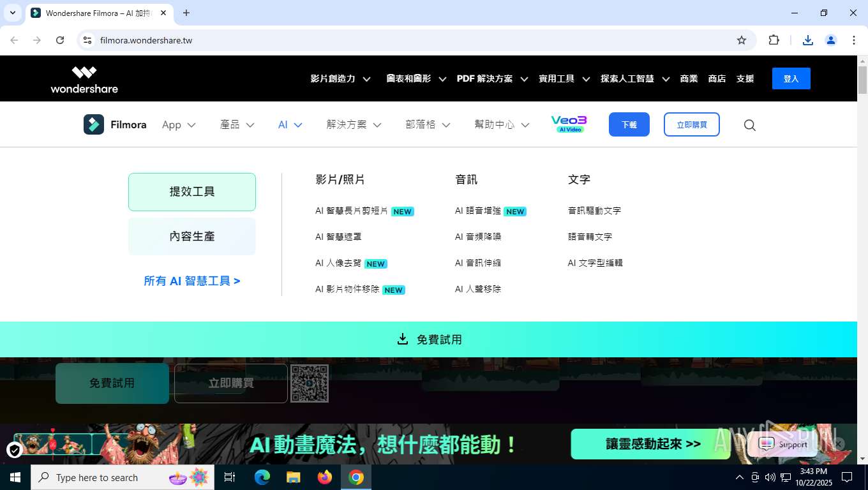Collapse the AI dropdown menu
Image resolution: width=868 pixels, height=490 pixels.
290,125
